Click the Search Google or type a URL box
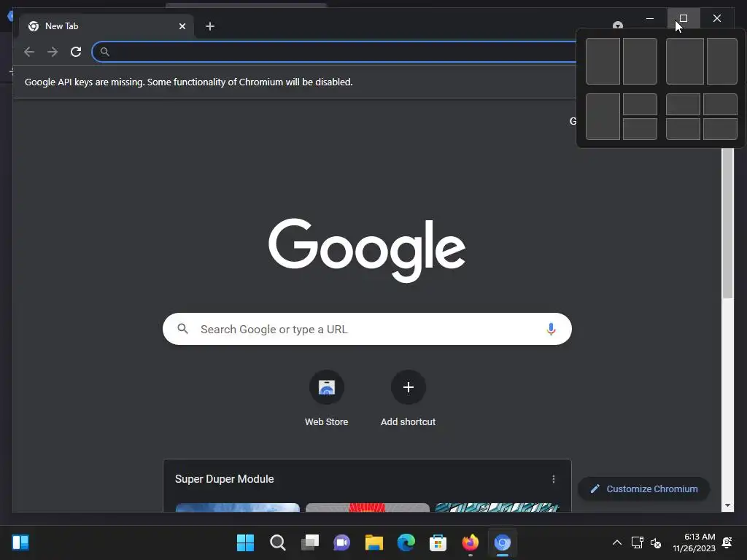The height and width of the screenshot is (560, 747). [367, 329]
